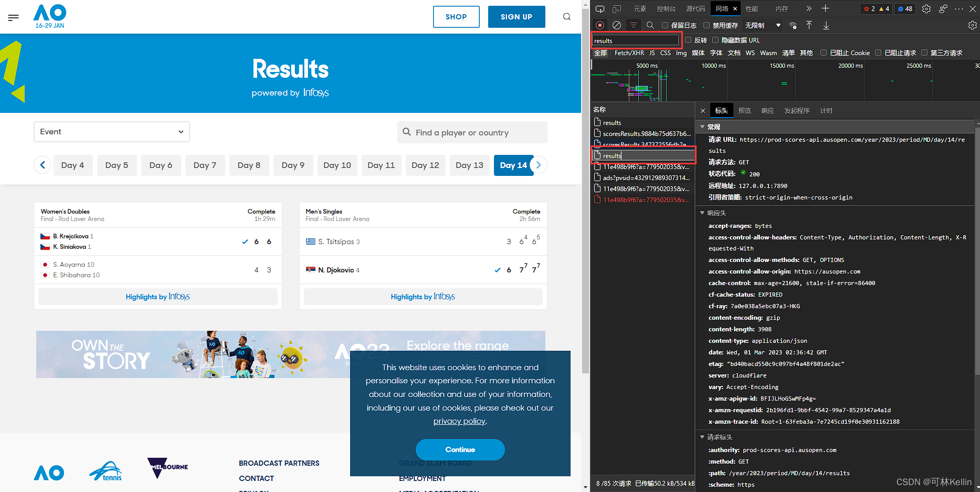Open the errors and warnings counter
Screen dimensions: 980x492
877,9
